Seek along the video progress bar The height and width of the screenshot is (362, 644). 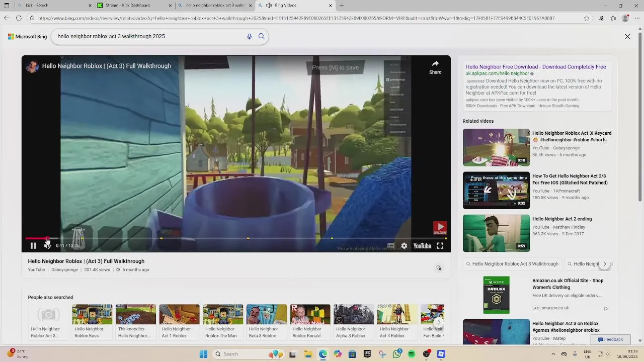point(236,238)
